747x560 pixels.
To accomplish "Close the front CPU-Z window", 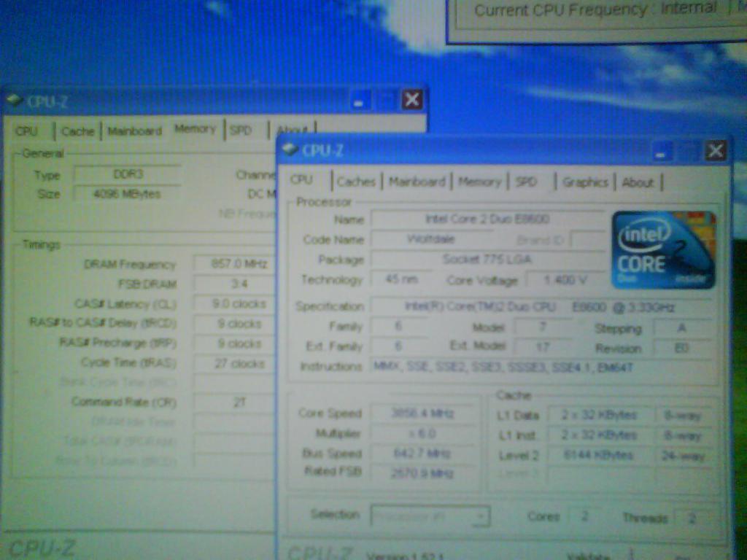I will [715, 152].
